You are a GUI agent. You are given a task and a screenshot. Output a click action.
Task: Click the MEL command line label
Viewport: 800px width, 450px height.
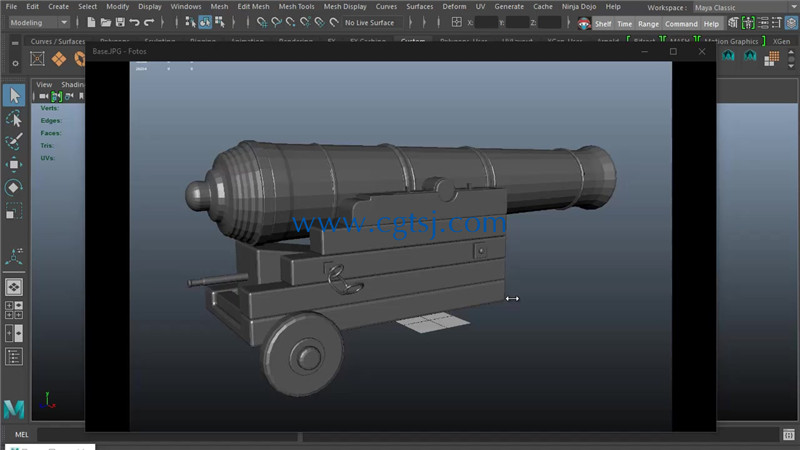tap(21, 435)
